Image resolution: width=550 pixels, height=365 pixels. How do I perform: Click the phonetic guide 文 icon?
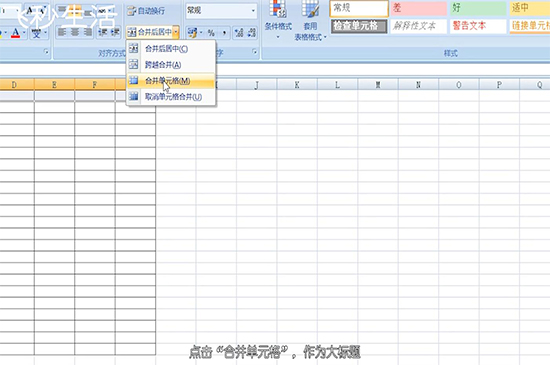click(x=36, y=33)
